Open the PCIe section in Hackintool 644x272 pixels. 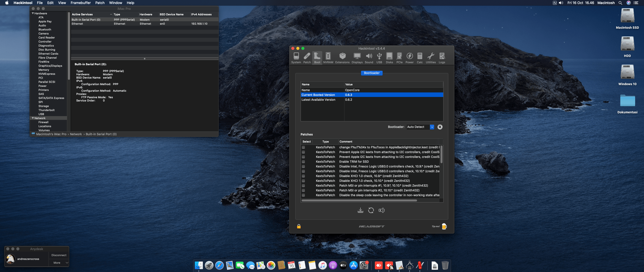point(399,58)
